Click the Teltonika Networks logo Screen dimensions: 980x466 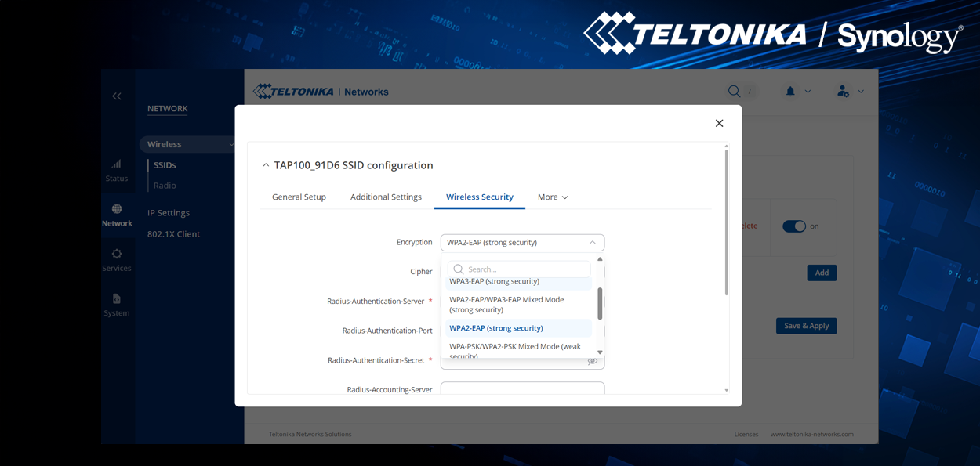321,92
